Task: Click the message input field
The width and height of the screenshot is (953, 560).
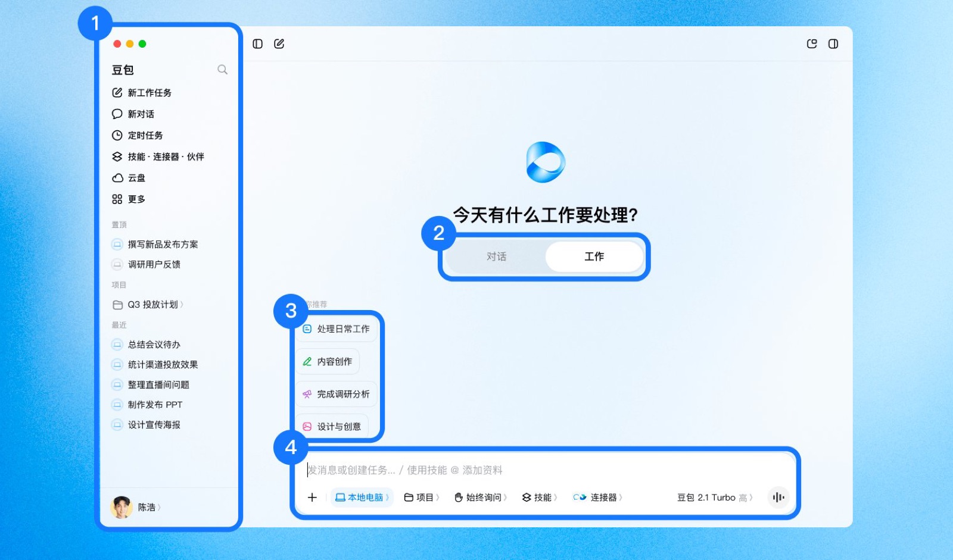Action: [544, 470]
